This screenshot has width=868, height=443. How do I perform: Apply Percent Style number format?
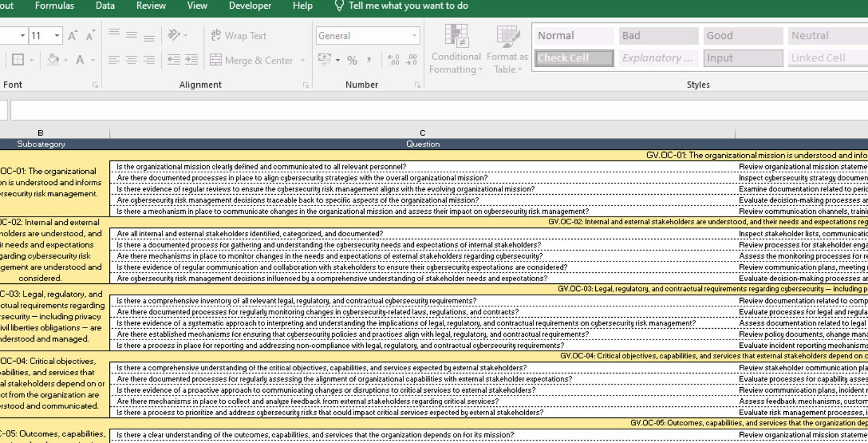pyautogui.click(x=353, y=60)
